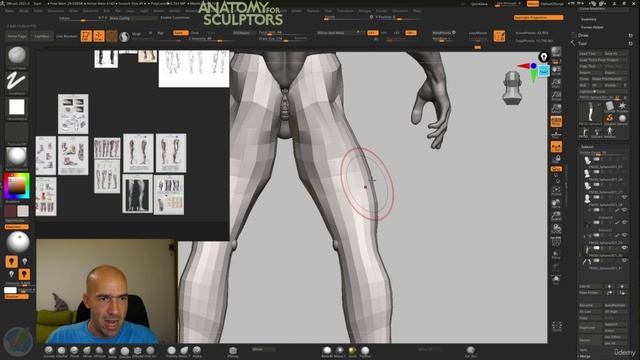Collapse the Draw palette header
Viewport: 640px width, 360px height.
pyautogui.click(x=583, y=36)
